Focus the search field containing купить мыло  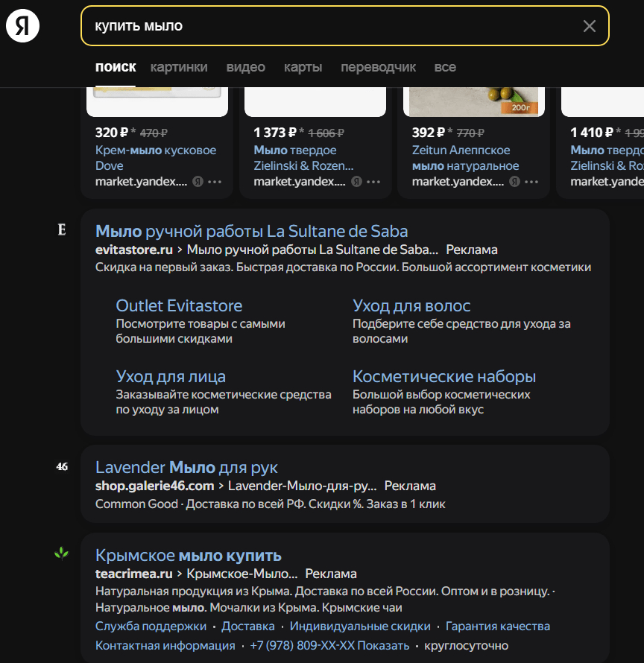tap(328, 26)
